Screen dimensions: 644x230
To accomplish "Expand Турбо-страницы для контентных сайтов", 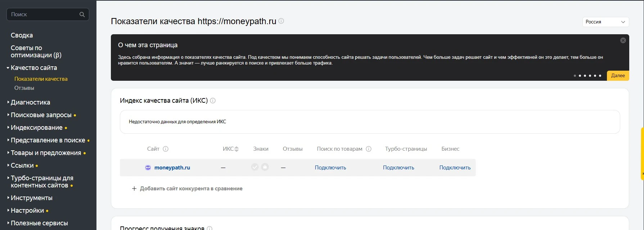I will click(x=42, y=182).
